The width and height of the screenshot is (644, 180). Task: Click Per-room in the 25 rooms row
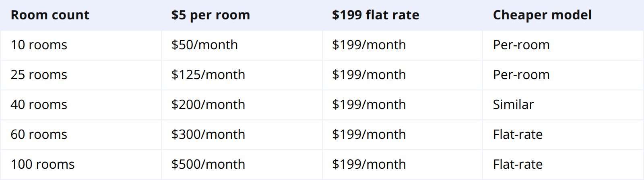[521, 75]
